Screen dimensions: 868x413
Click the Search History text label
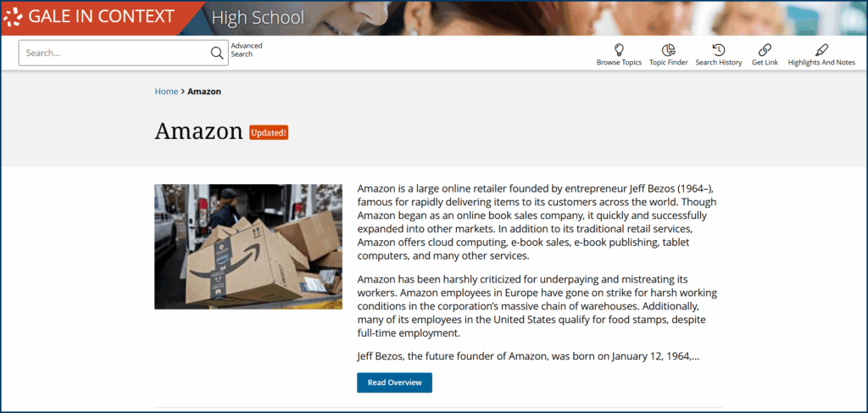719,63
